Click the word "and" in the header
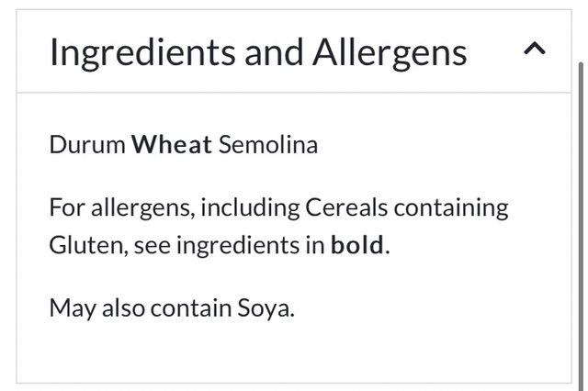The width and height of the screenshot is (588, 391). (x=271, y=52)
